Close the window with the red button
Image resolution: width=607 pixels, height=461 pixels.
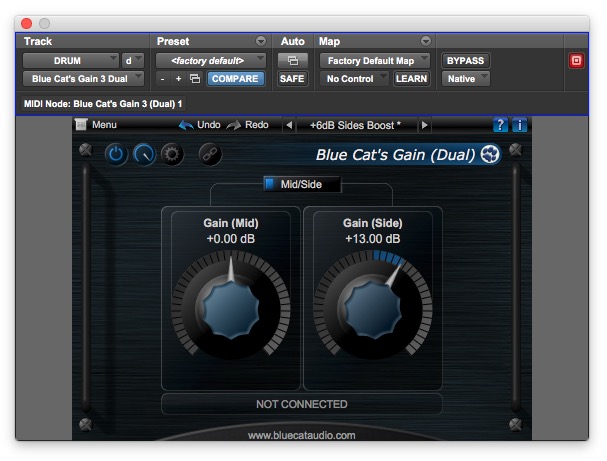[26, 24]
